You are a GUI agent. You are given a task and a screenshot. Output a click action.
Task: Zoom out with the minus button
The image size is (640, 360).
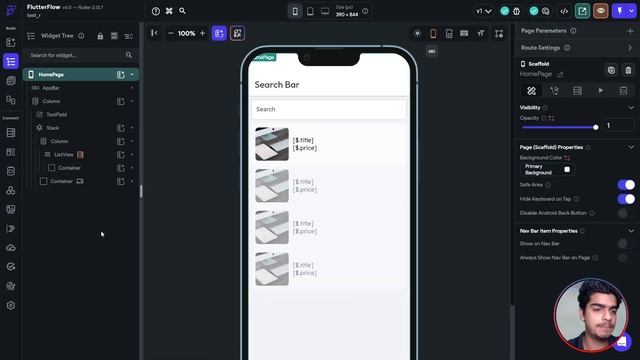[x=171, y=33]
